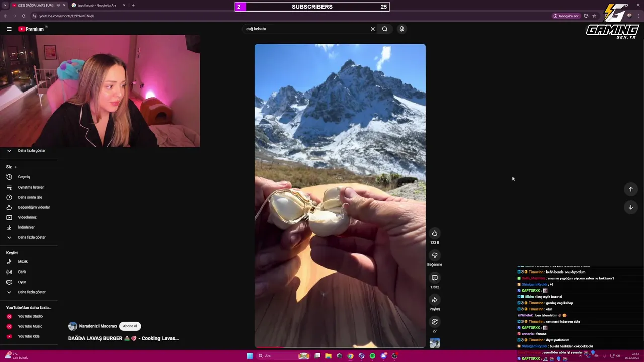Close the tepsi kebabı tab
Viewport: 644px width, 362px height.
124,5
